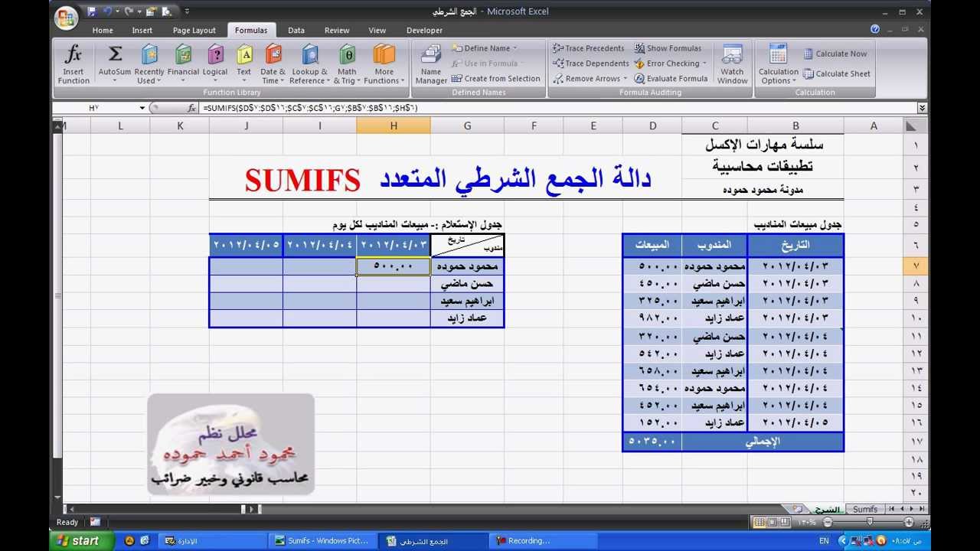Customize Quick Access Toolbar dropdown

tap(188, 11)
